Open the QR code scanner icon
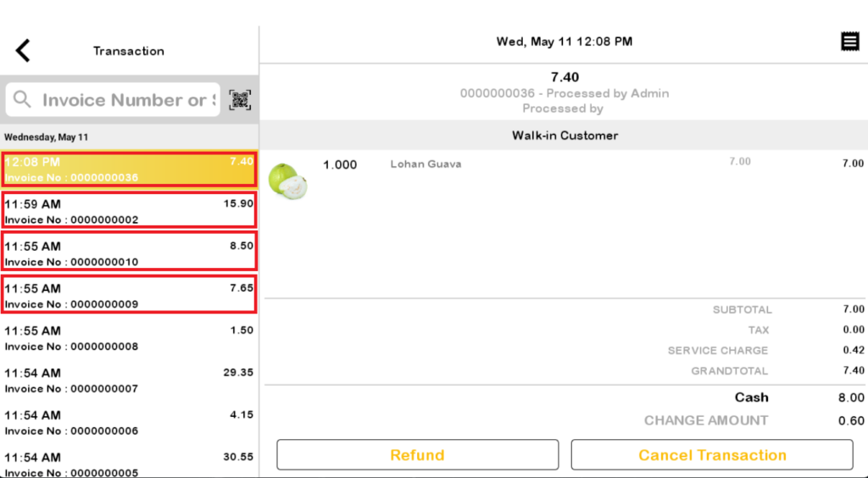 tap(240, 100)
